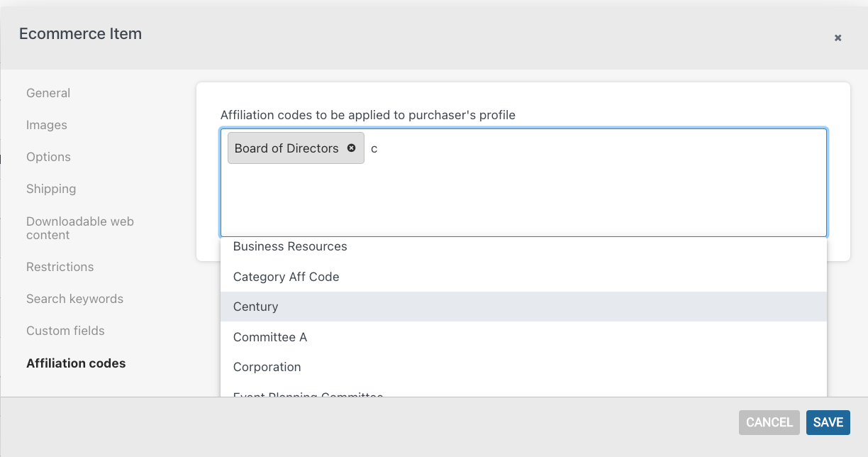868x457 pixels.
Task: Pick Committee A affiliation code
Action: (523, 337)
